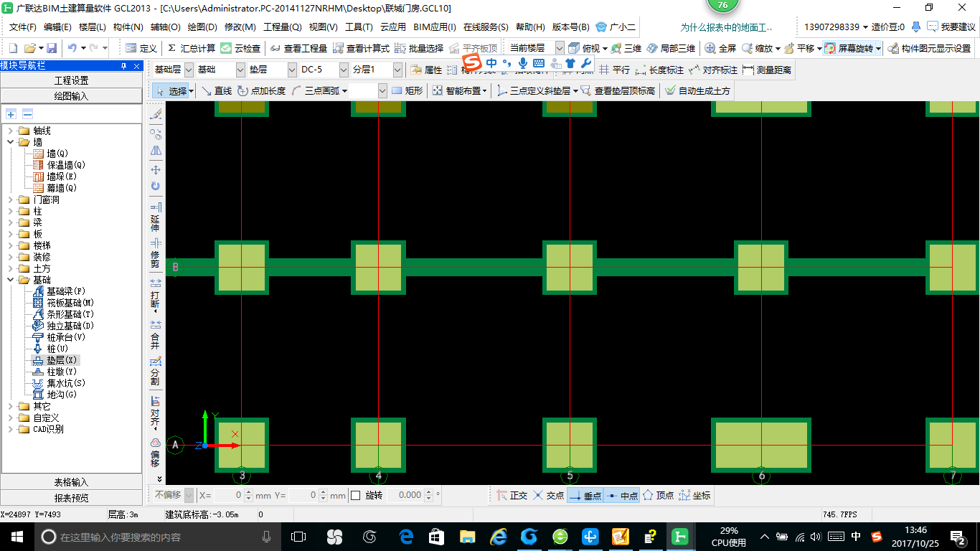Select 平行 parallel axis tool

point(614,70)
